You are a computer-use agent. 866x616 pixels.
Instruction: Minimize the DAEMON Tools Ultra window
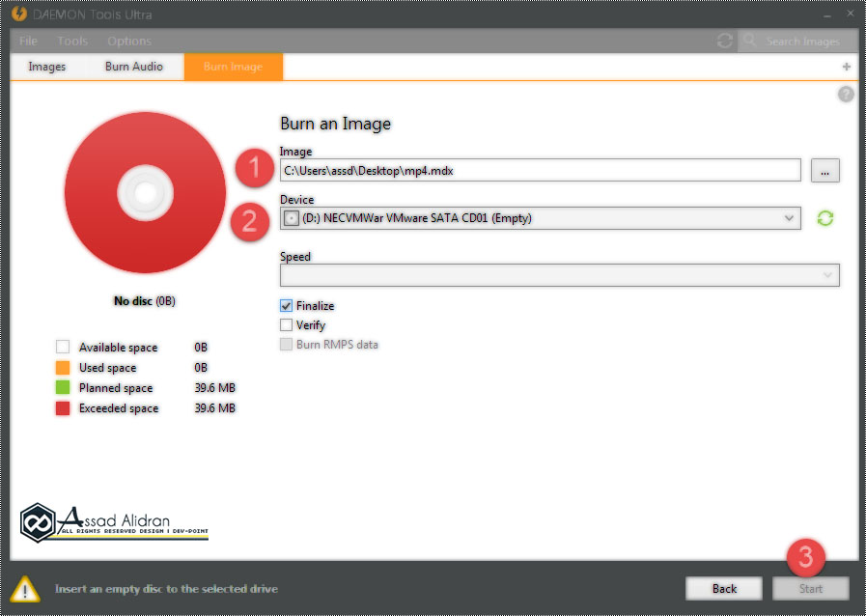[827, 14]
